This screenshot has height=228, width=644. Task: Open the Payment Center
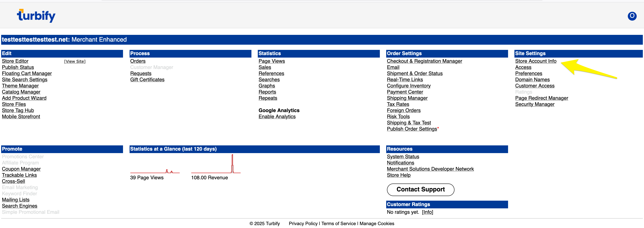pyautogui.click(x=405, y=92)
